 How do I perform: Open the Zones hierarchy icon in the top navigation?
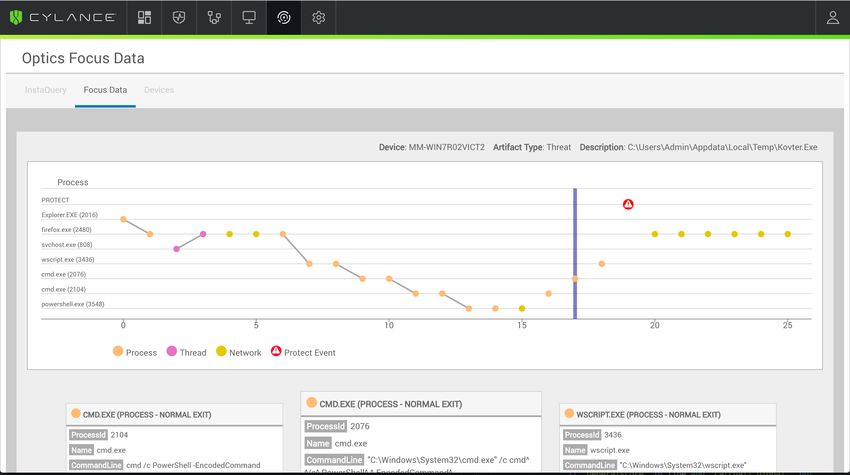tap(214, 17)
